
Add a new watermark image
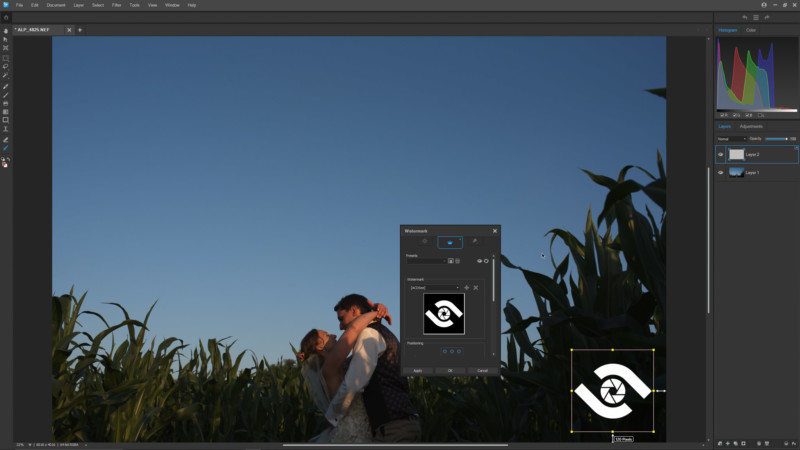click(x=466, y=288)
